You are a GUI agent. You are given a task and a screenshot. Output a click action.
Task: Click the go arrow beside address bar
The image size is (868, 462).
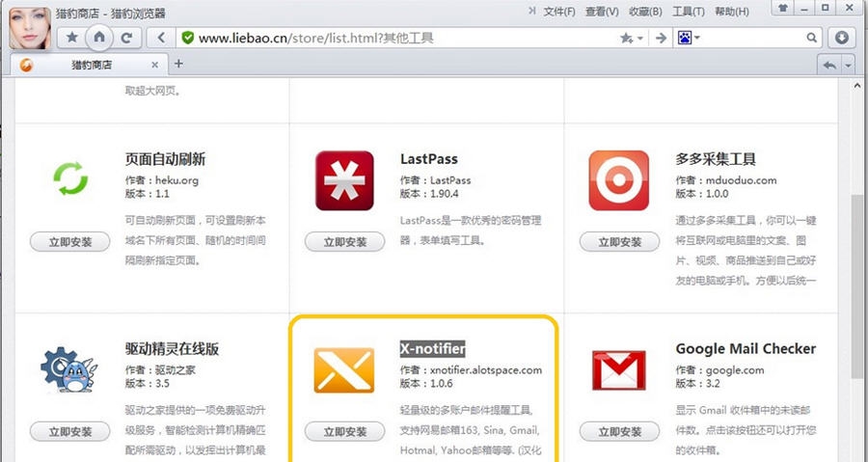(661, 38)
